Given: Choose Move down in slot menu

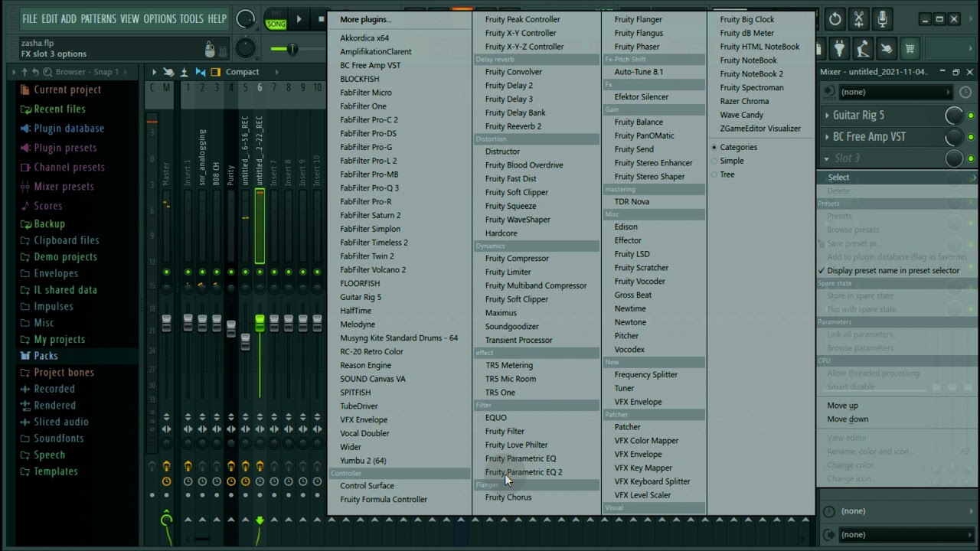Looking at the screenshot, I should point(848,419).
